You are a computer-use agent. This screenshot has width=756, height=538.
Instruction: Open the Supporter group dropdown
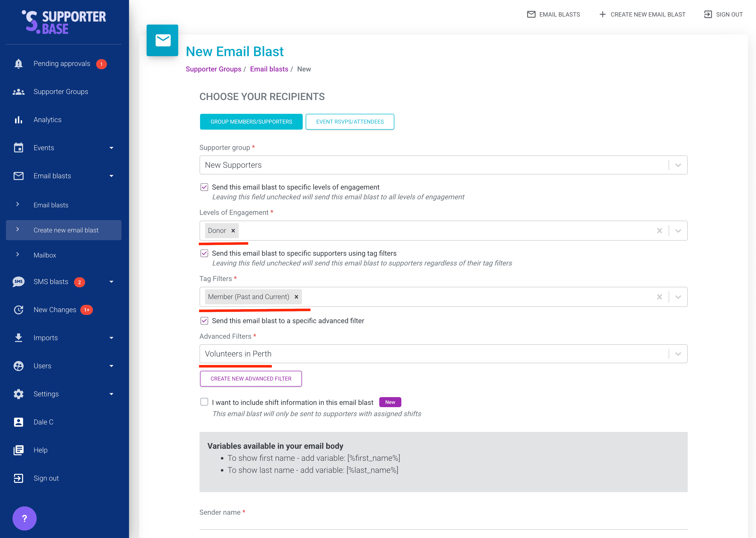[443, 165]
